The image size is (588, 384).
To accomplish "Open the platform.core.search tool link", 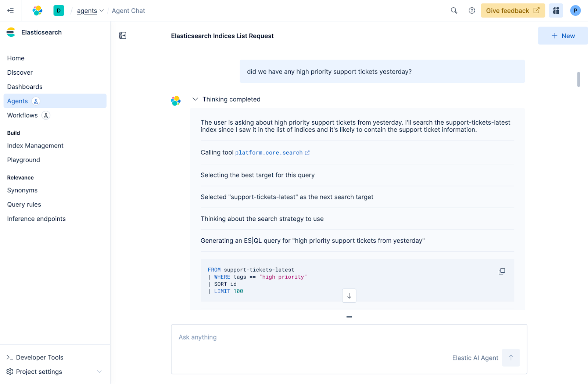I will coord(269,153).
